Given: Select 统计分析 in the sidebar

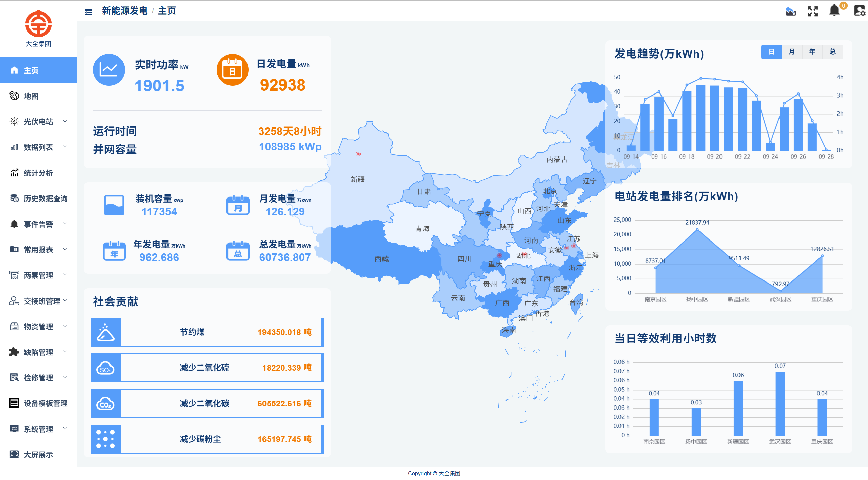Looking at the screenshot, I should pos(38,173).
